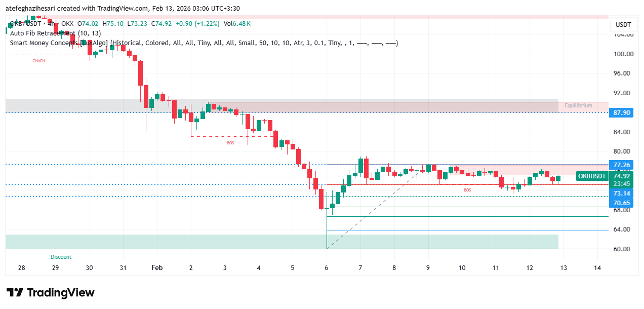Click the Vol 6.48 K volume value
This screenshot has width=644, height=309.
point(237,23)
